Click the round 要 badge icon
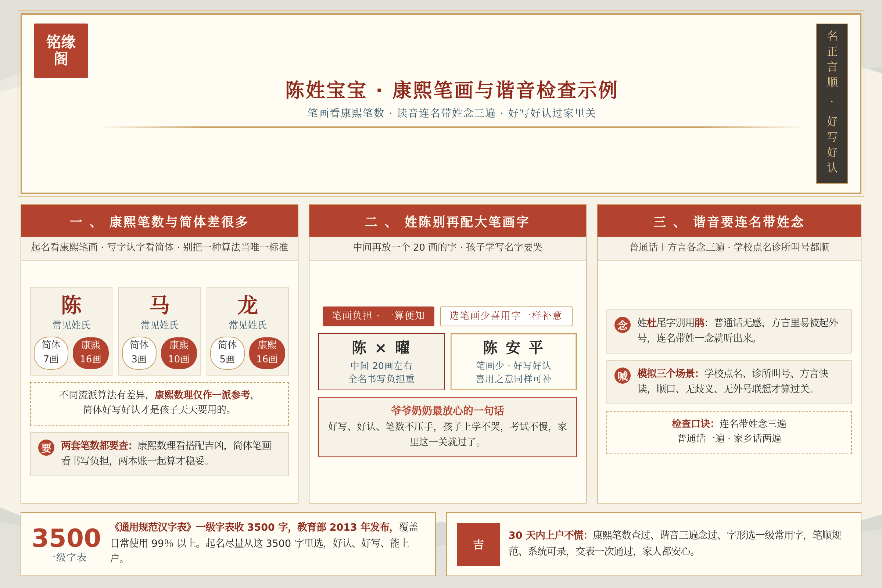This screenshot has height=588, width=882. pyautogui.click(x=46, y=447)
